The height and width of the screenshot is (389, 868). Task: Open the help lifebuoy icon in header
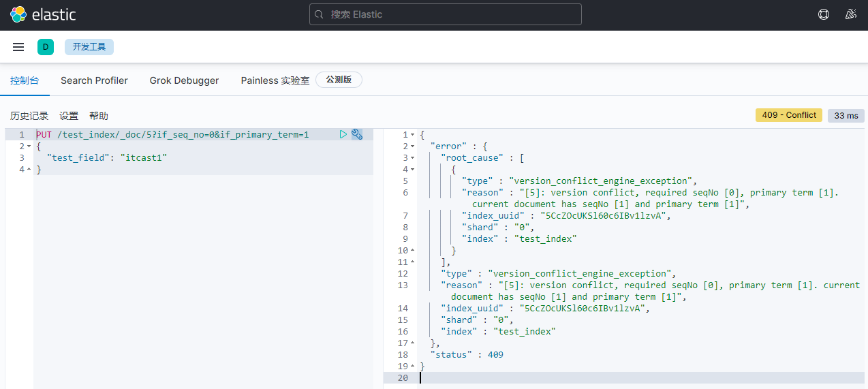point(824,14)
